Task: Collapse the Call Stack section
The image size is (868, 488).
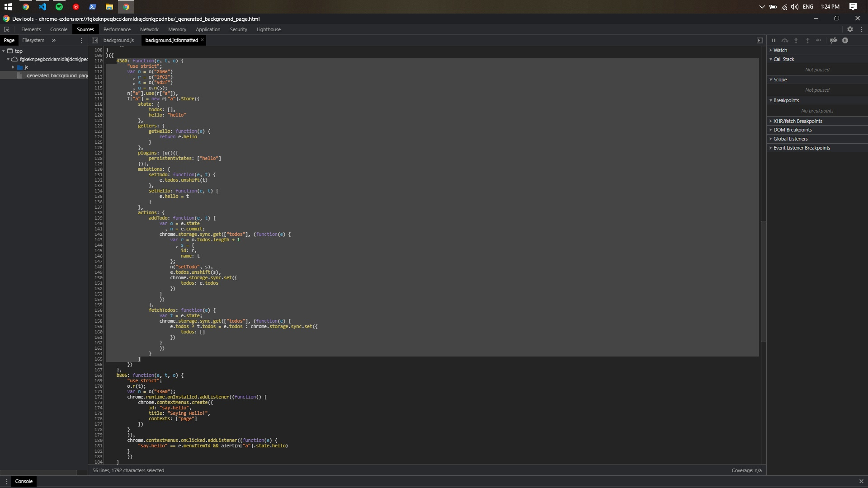Action: (x=783, y=59)
